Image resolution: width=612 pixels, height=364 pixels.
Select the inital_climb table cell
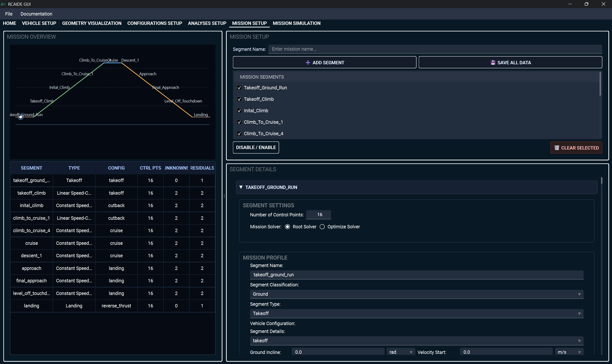pos(31,205)
